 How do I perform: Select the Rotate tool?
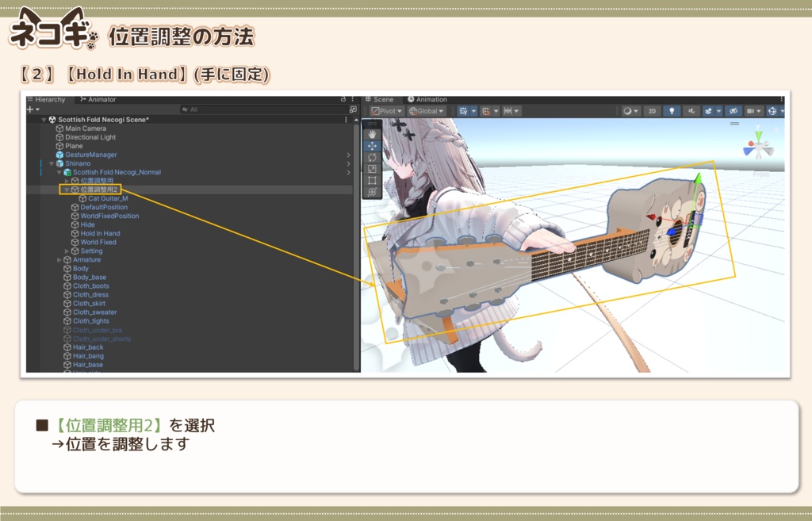pos(372,158)
